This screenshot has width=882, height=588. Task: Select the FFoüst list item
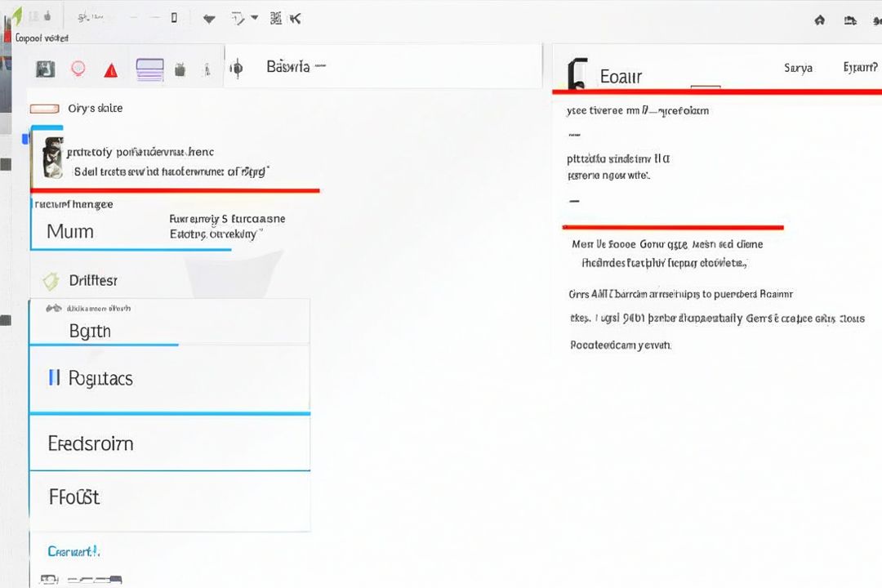click(x=74, y=497)
